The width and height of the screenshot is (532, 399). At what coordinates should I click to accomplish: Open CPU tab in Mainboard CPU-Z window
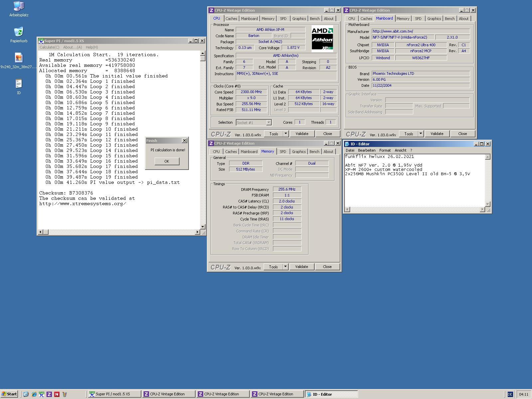tap(351, 19)
